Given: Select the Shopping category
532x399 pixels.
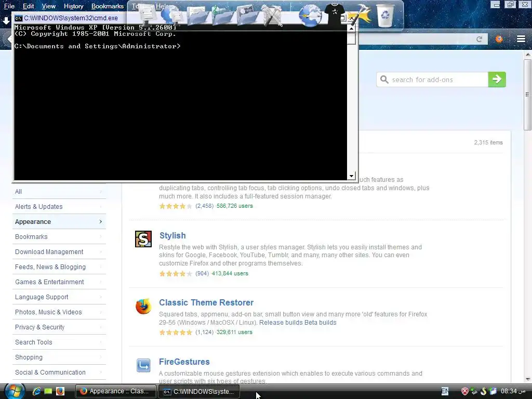Looking at the screenshot, I should click(x=59, y=357).
